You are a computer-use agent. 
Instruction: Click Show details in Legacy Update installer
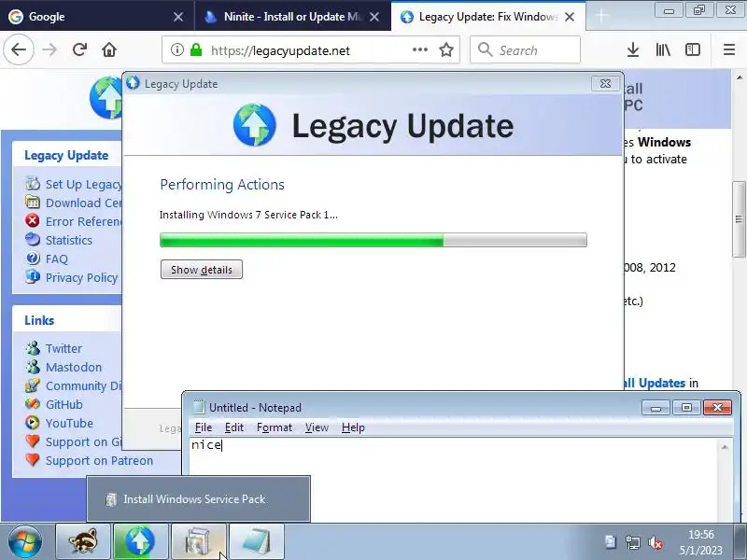coord(201,270)
